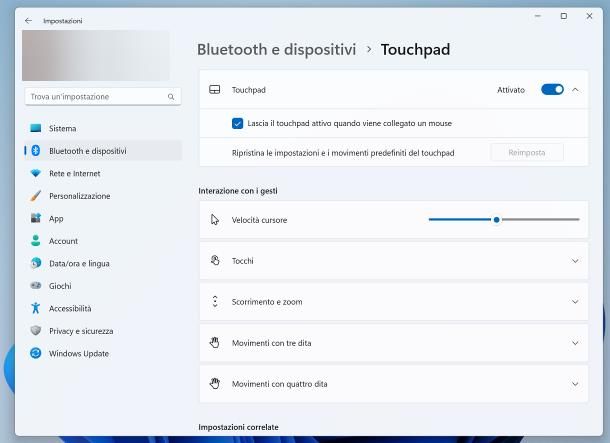The width and height of the screenshot is (610, 443).
Task: Click the Impostazioni window title text
Action: click(x=63, y=21)
